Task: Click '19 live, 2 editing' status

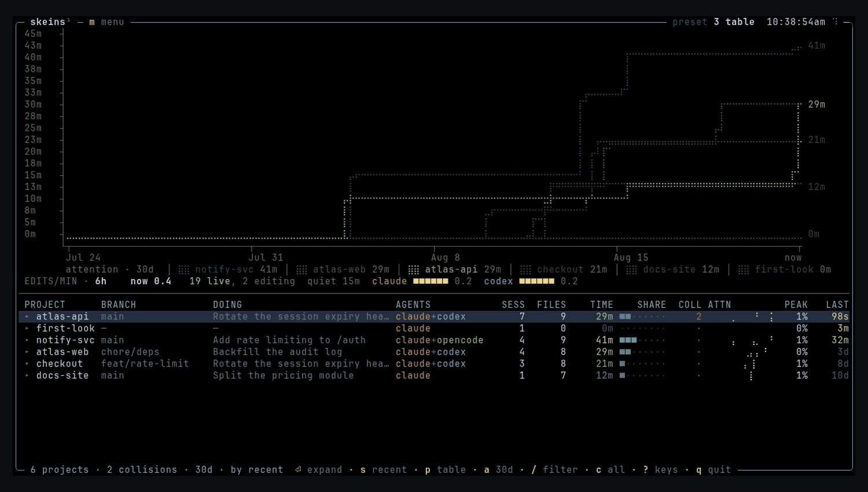Action: (x=242, y=281)
